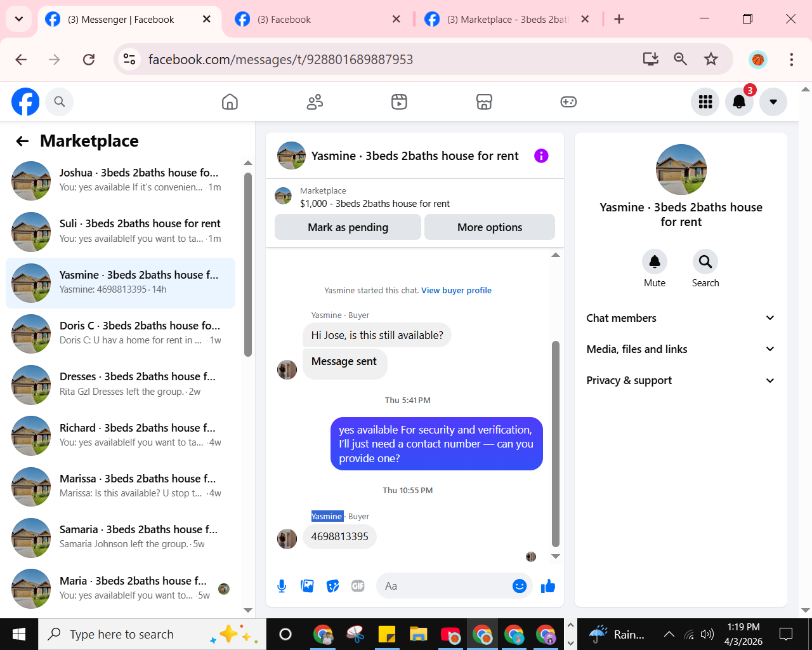This screenshot has width=812, height=650.
Task: Open the Facebook logo home link
Action: pyautogui.click(x=25, y=102)
